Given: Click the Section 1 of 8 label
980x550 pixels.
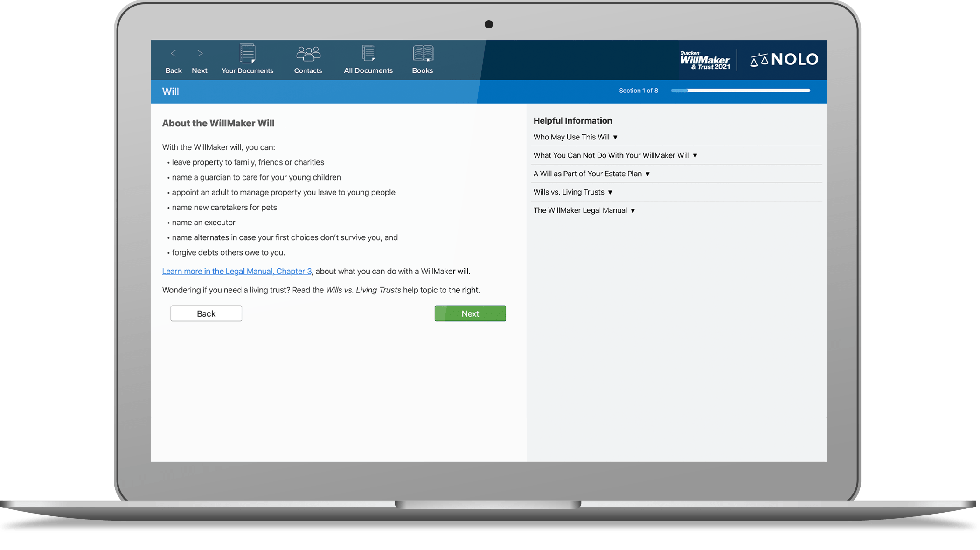Looking at the screenshot, I should click(x=638, y=91).
